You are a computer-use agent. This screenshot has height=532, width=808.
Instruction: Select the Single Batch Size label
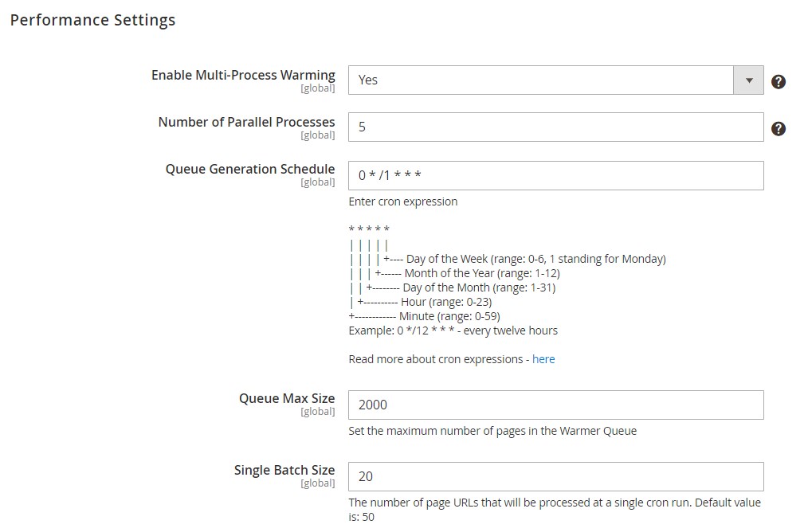pos(284,470)
